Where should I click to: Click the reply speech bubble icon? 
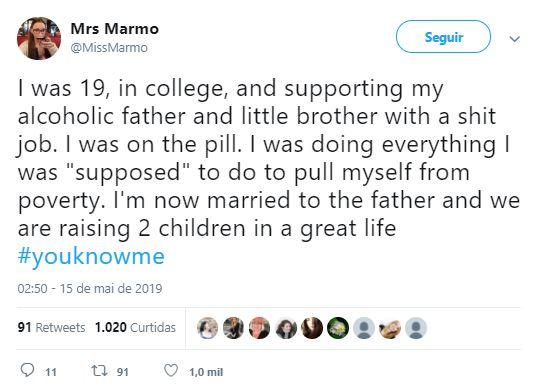[27, 370]
